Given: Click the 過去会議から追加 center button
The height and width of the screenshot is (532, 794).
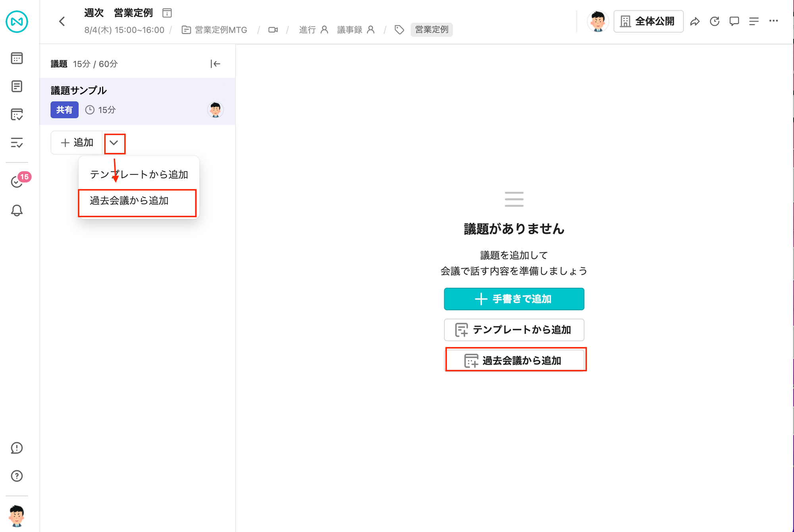Looking at the screenshot, I should tap(514, 360).
